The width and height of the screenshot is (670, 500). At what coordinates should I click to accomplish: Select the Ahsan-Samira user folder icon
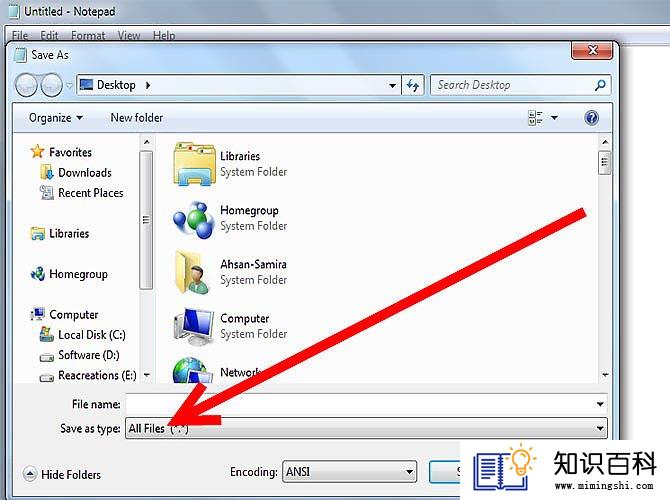(192, 273)
